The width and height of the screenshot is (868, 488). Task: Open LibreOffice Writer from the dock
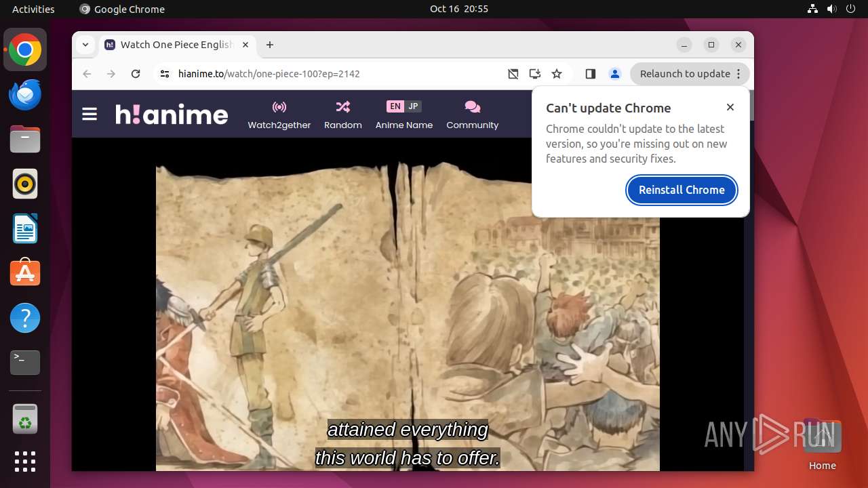[25, 228]
